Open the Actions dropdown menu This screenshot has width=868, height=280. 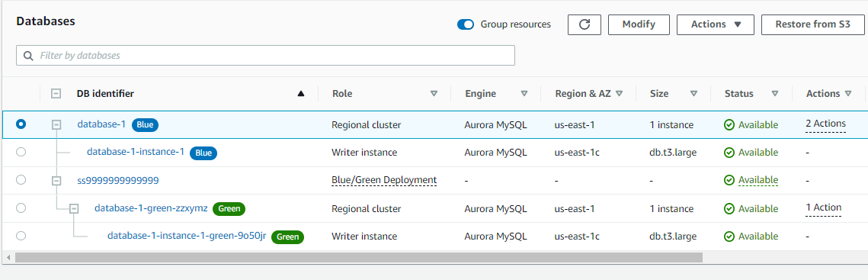tap(716, 24)
